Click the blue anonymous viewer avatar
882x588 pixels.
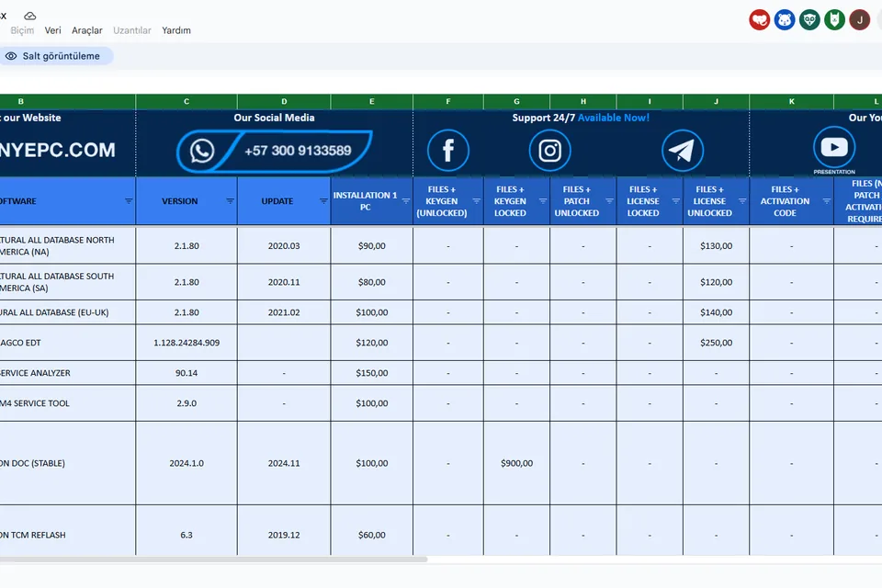coord(784,19)
